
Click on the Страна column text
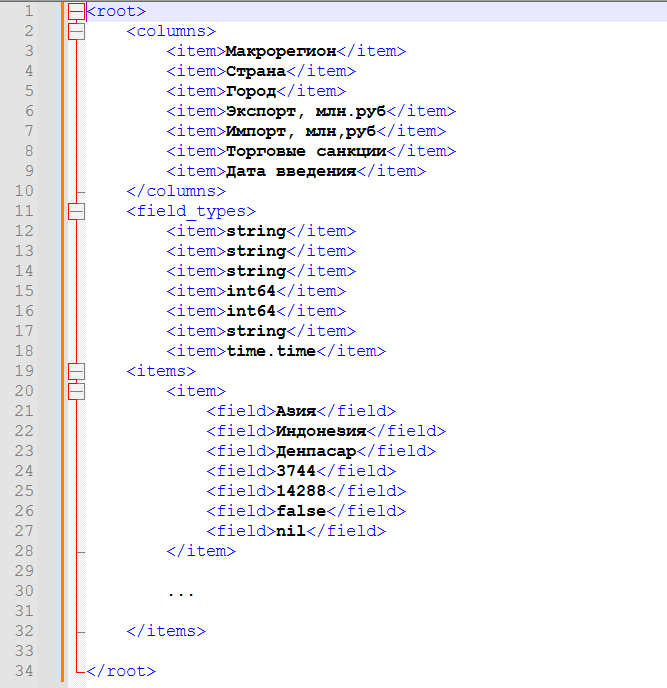pos(256,71)
